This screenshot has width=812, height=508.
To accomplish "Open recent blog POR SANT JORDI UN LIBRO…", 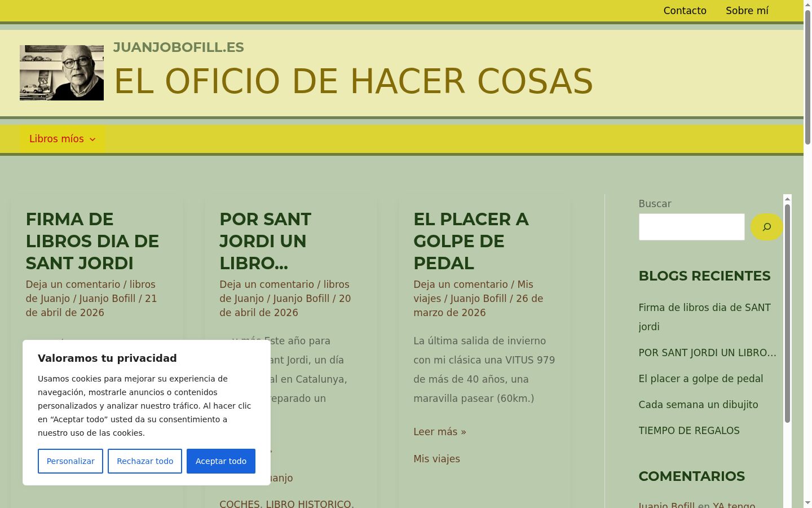I will pos(707,353).
